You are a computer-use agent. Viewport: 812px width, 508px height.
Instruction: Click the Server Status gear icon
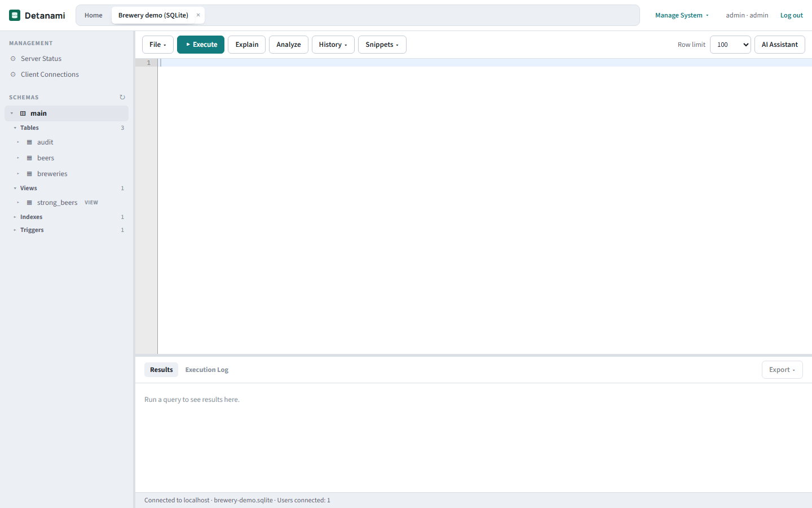click(x=13, y=59)
